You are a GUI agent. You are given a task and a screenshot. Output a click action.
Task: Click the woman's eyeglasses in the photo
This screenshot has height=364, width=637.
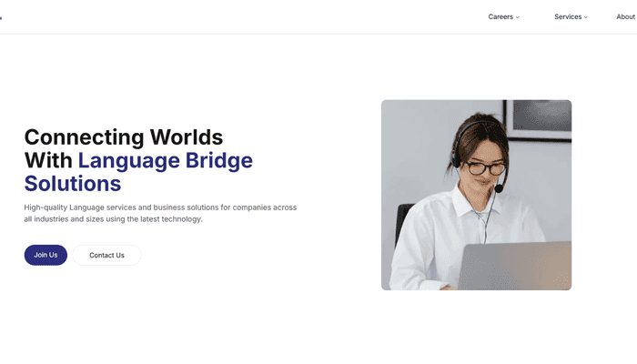click(x=486, y=168)
